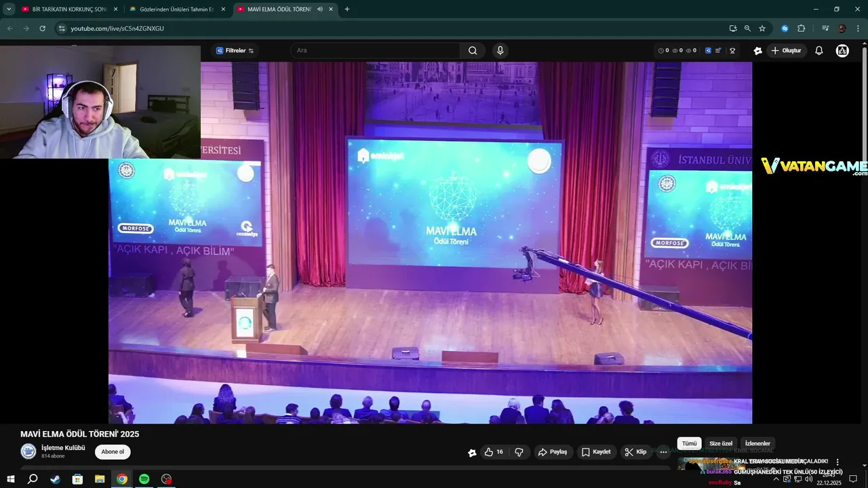
Task: Open File Explorer from taskbar
Action: pos(100,479)
